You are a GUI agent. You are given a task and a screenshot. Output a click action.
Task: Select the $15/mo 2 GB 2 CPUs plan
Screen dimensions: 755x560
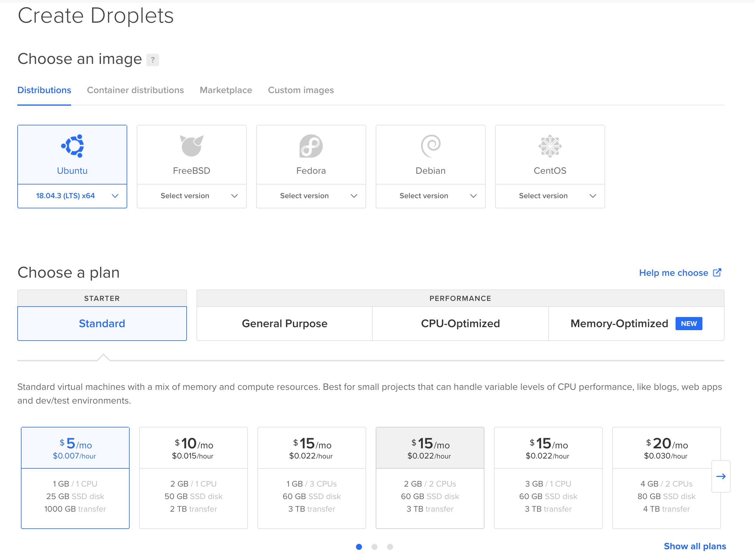pos(430,478)
